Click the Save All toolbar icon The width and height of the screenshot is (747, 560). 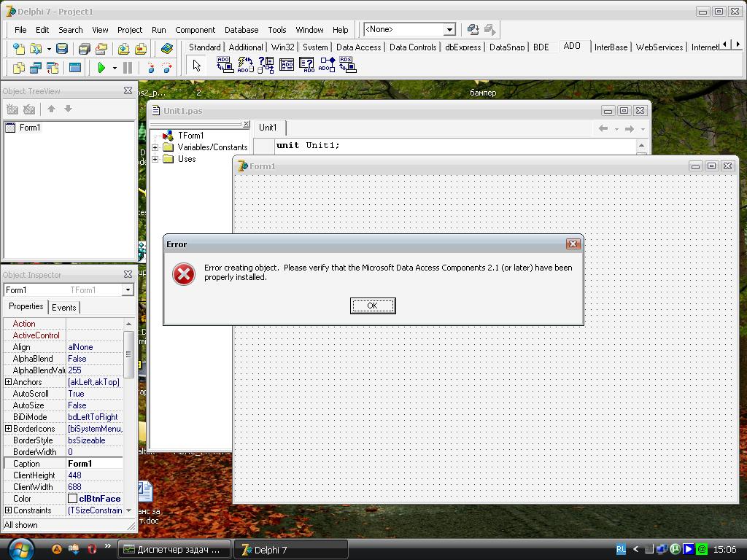click(85, 49)
